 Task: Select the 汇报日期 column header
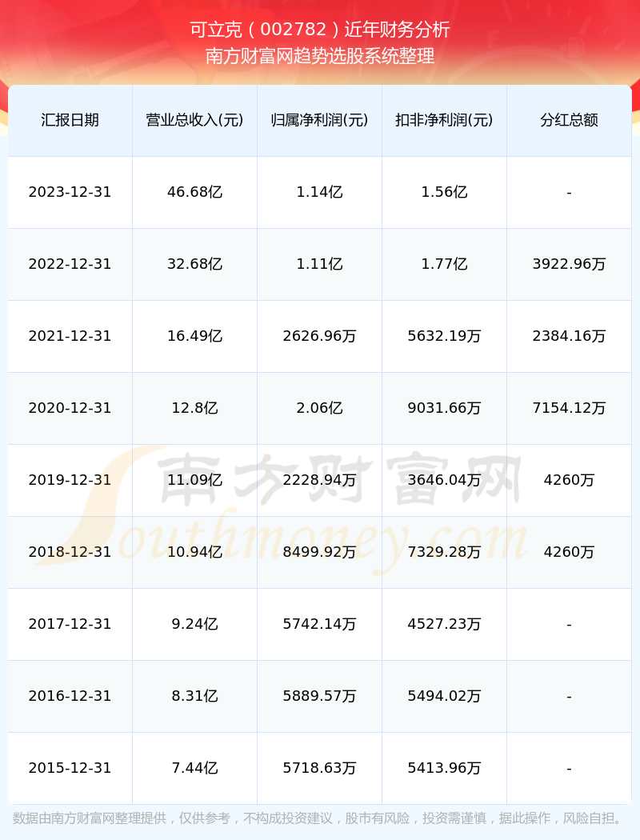pyautogui.click(x=70, y=120)
